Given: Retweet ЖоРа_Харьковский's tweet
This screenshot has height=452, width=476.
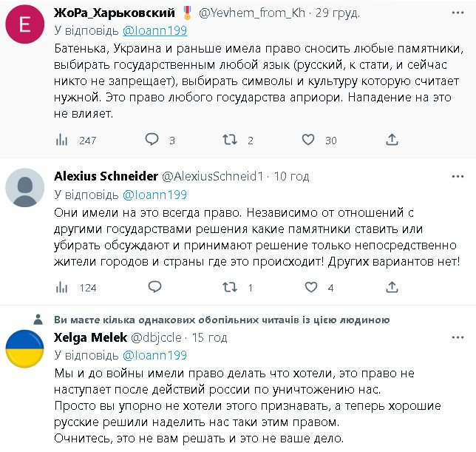Looking at the screenshot, I should click(x=230, y=139).
